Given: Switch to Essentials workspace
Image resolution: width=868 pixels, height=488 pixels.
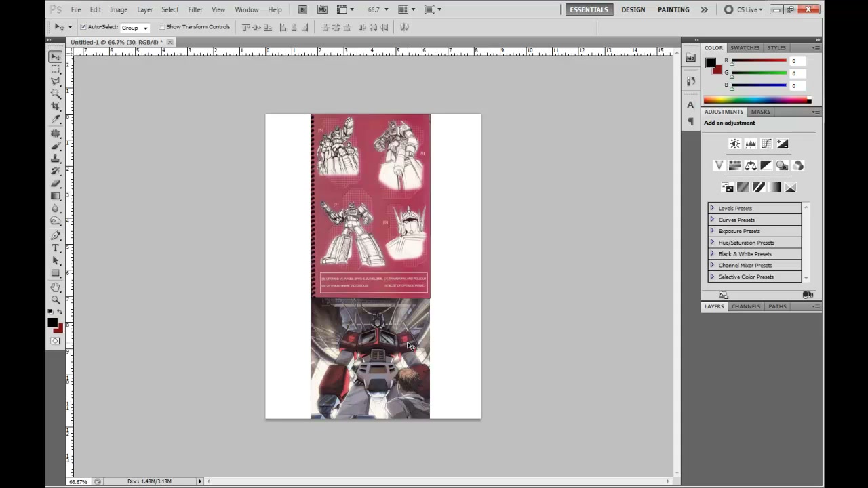Looking at the screenshot, I should tap(589, 9).
